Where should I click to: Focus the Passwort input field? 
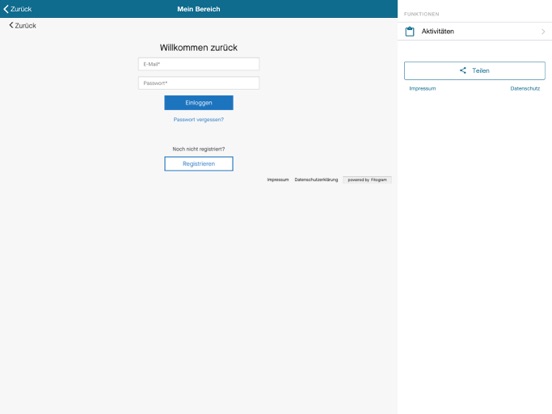(x=199, y=83)
